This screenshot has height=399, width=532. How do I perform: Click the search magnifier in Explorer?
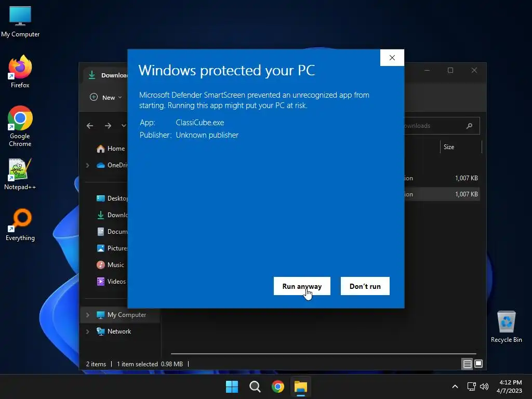pos(470,126)
